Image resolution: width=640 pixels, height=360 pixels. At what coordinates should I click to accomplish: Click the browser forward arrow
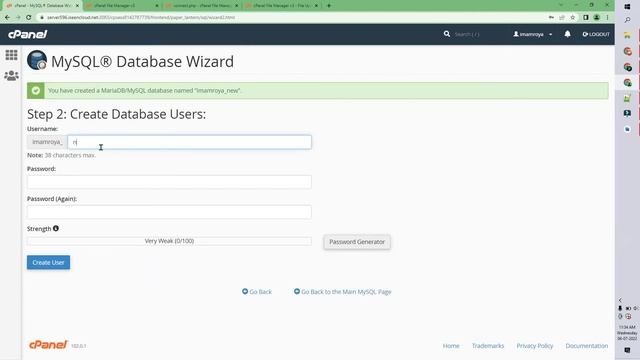[18, 18]
